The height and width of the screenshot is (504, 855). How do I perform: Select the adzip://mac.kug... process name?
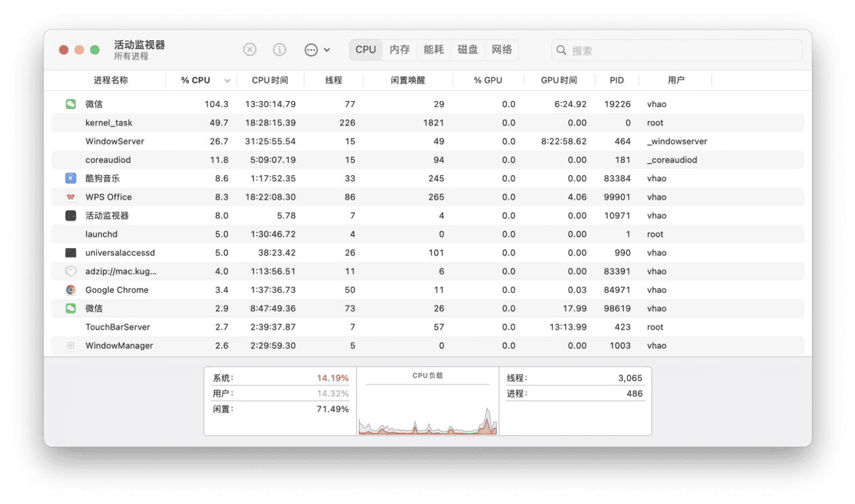coord(121,271)
